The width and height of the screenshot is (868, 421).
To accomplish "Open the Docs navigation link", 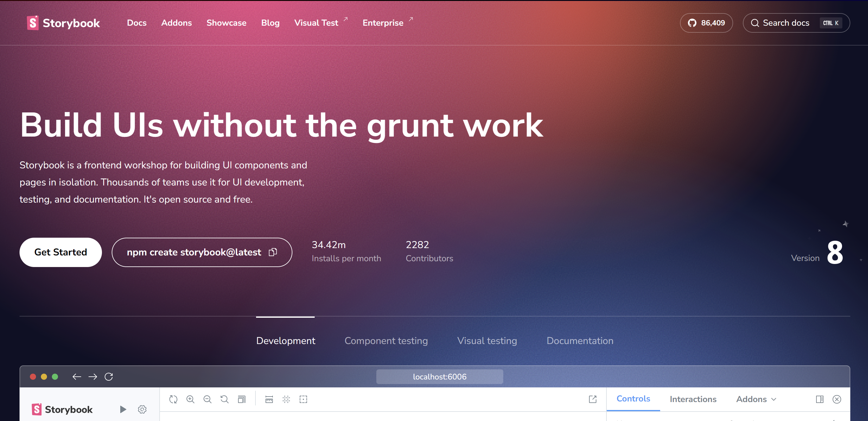I will pos(137,23).
